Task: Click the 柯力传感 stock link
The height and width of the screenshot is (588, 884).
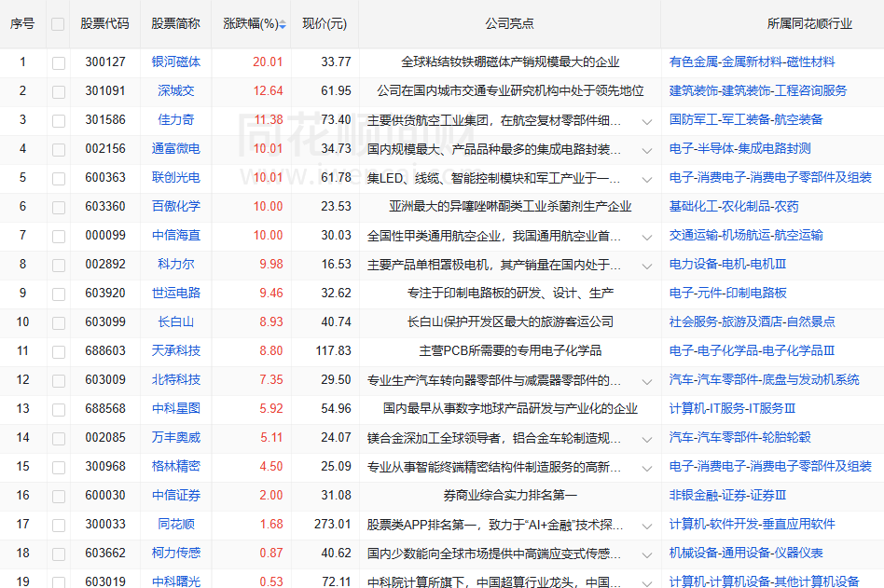Action: (176, 554)
